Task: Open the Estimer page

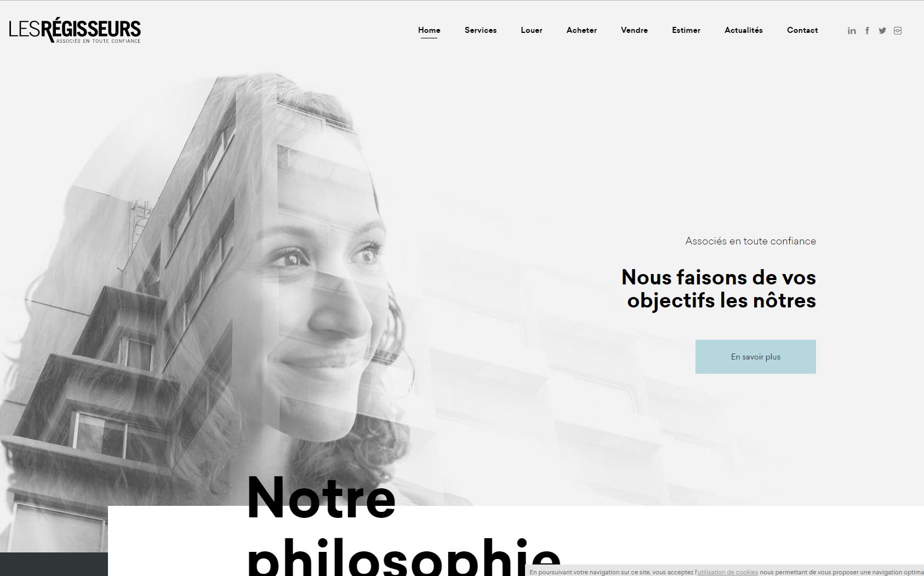Action: (x=686, y=30)
